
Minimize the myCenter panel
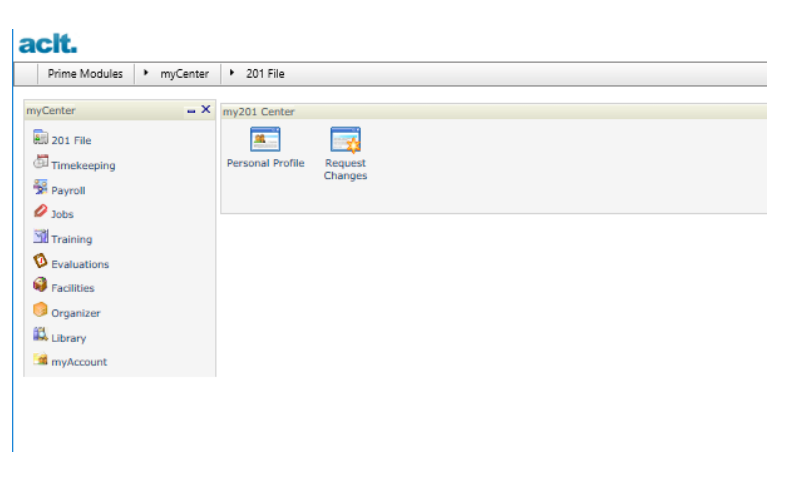[x=191, y=110]
